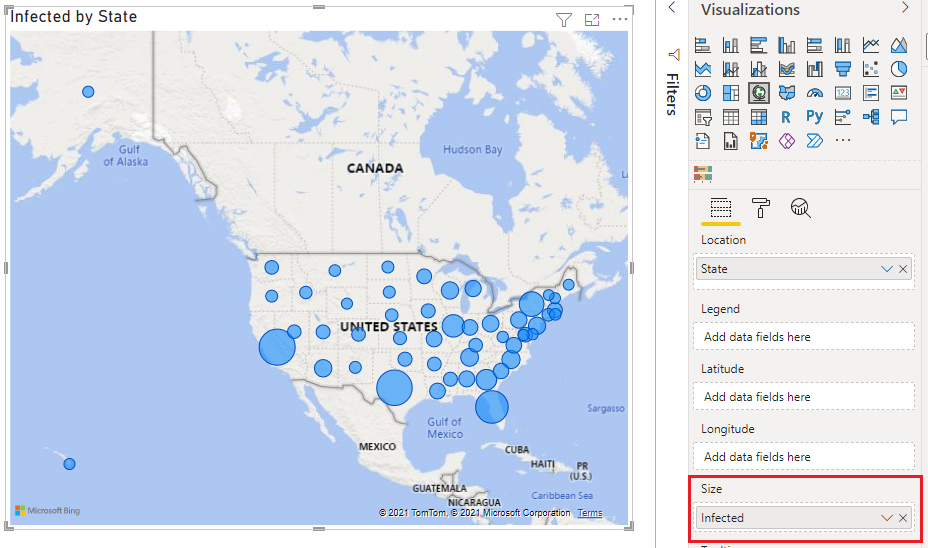Select the Line chart visual

pyautogui.click(x=871, y=45)
